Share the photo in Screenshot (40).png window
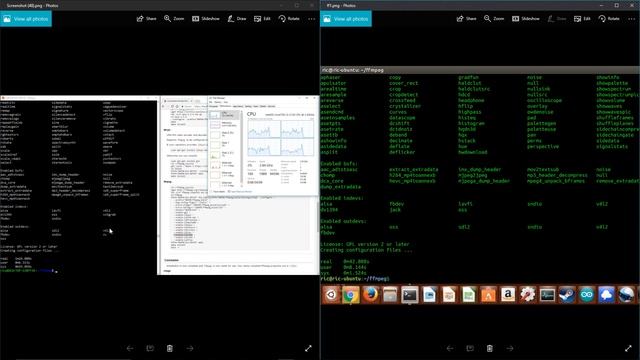The width and height of the screenshot is (640, 360). [x=147, y=19]
